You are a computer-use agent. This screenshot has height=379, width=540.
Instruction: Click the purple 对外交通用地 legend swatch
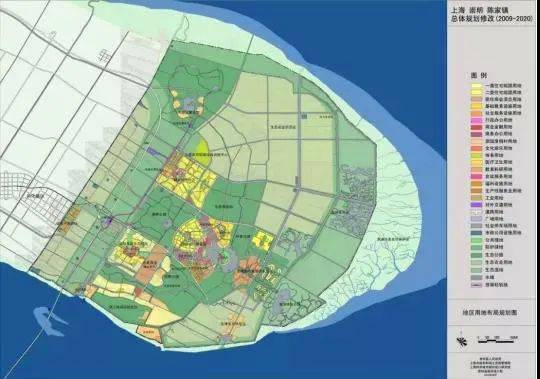pyautogui.click(x=476, y=205)
